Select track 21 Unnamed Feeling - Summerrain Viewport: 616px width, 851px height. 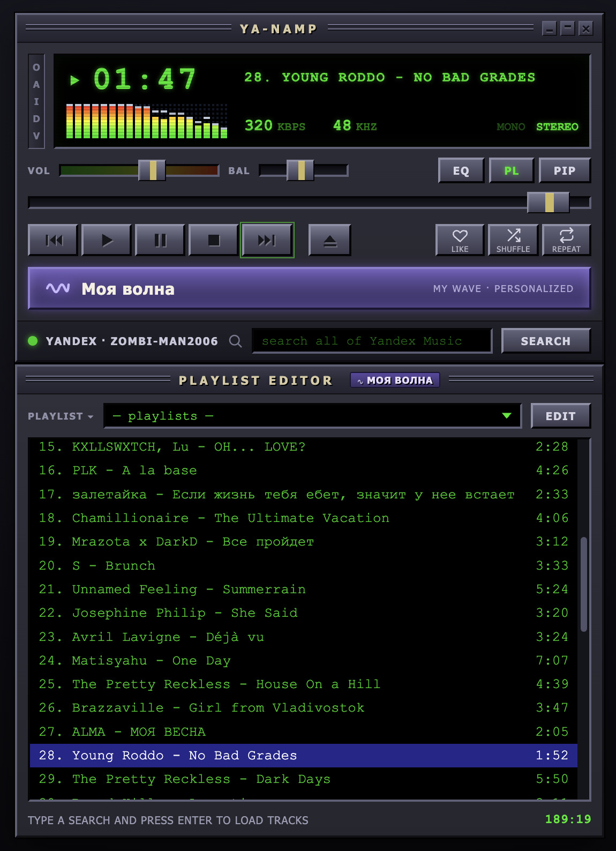[303, 589]
